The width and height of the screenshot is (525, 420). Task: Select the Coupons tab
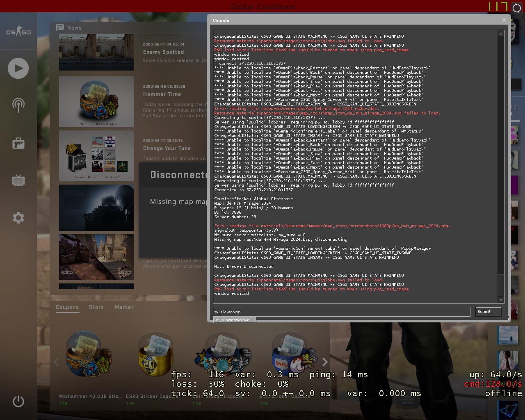tap(67, 307)
